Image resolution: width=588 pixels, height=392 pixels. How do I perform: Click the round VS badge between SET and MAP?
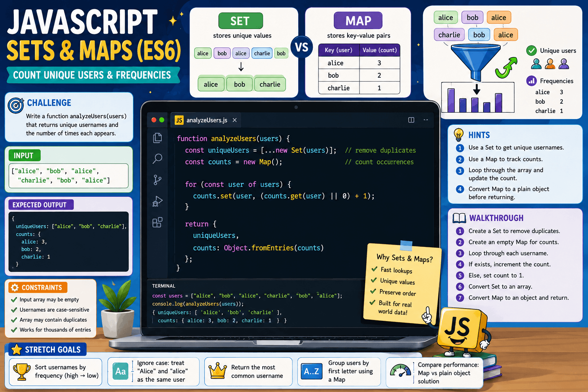[x=302, y=47]
